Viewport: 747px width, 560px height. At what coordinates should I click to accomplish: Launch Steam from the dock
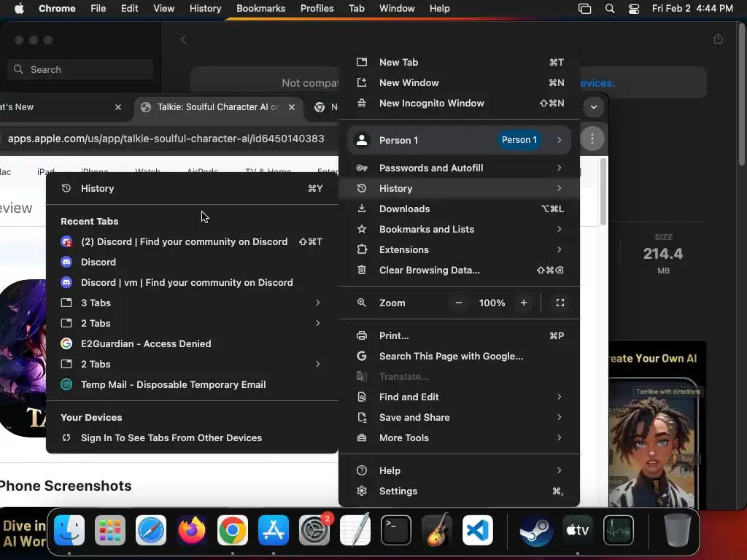point(536,530)
